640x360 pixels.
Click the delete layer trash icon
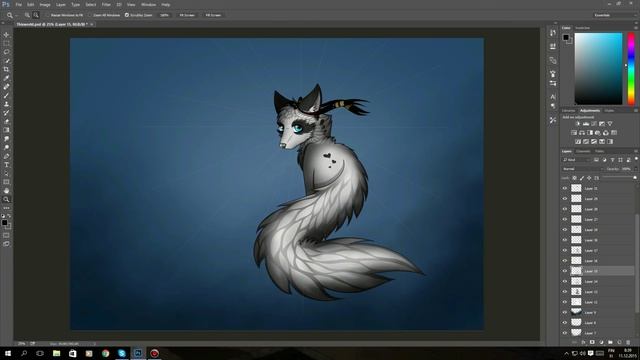point(628,342)
